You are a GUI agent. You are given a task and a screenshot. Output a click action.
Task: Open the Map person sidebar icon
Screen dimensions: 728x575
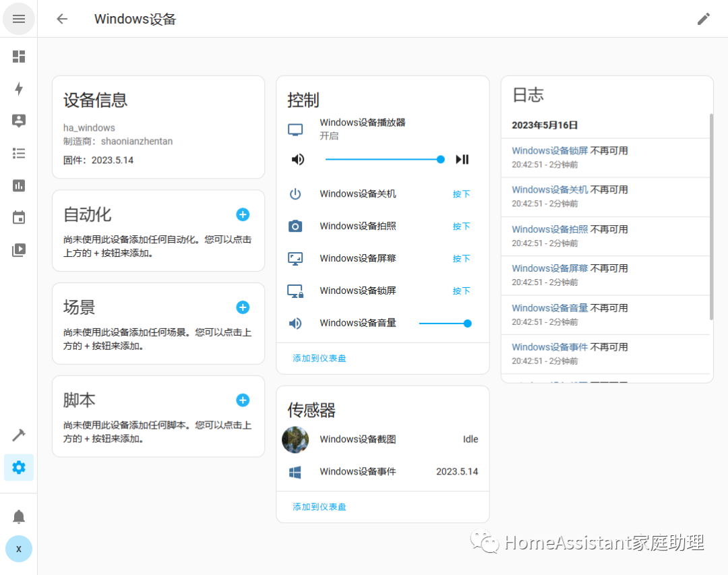point(19,121)
